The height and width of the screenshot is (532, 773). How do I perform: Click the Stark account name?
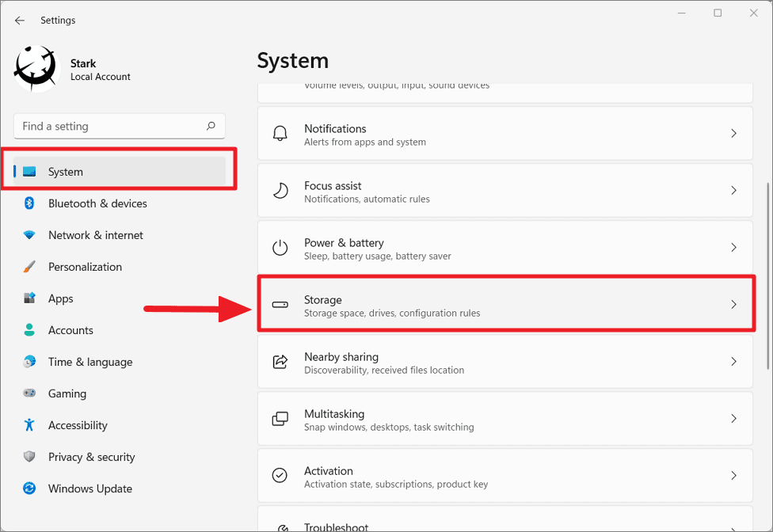(83, 63)
